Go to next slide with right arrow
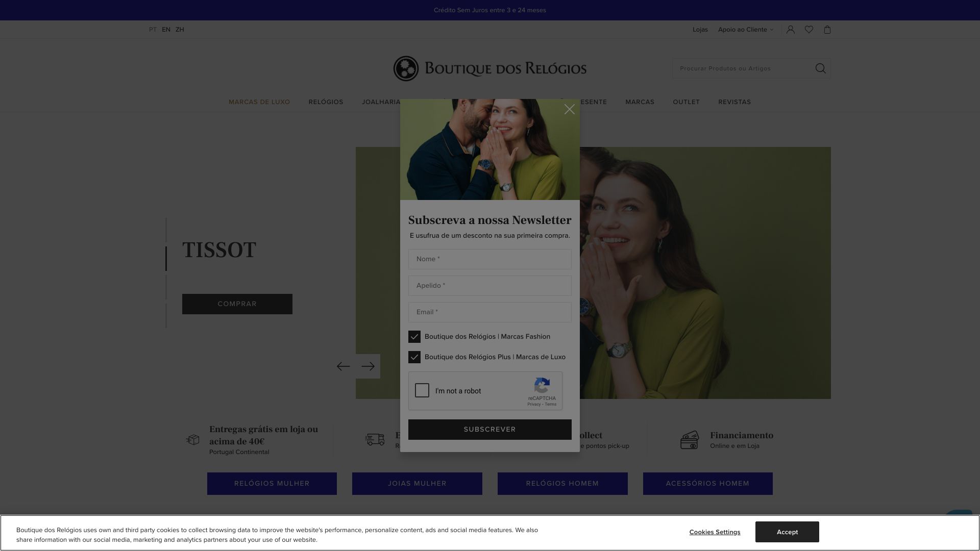The width and height of the screenshot is (980, 551). (368, 366)
